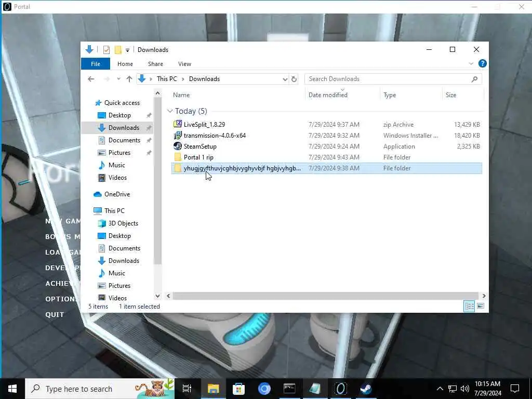Expand the ribbon with the chevron
This screenshot has width=532, height=399.
471,64
